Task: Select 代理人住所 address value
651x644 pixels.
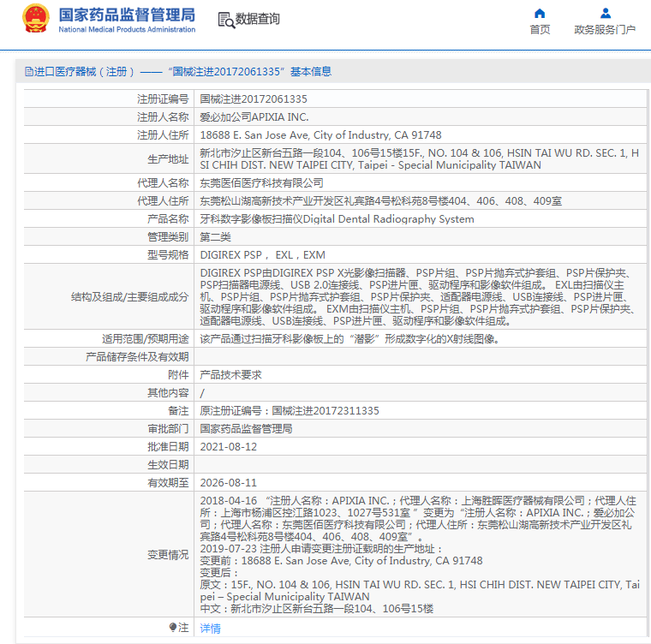Action: tap(380, 201)
